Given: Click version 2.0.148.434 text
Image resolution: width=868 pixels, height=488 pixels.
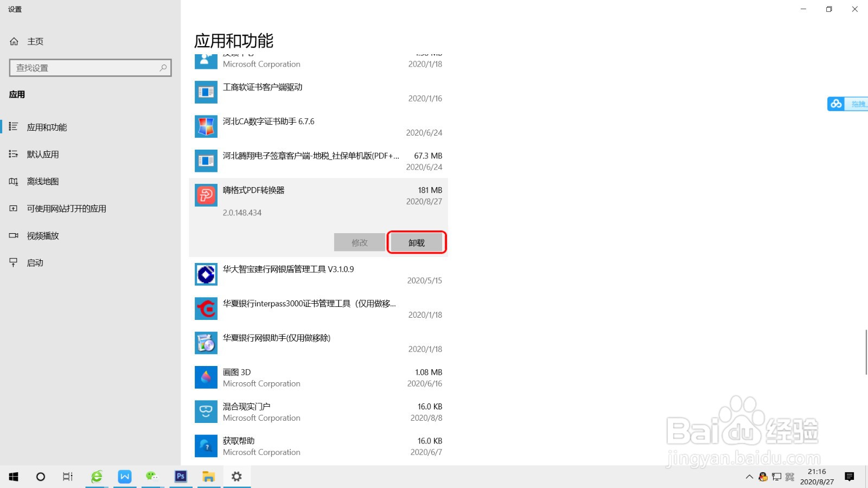Looking at the screenshot, I should pyautogui.click(x=242, y=213).
